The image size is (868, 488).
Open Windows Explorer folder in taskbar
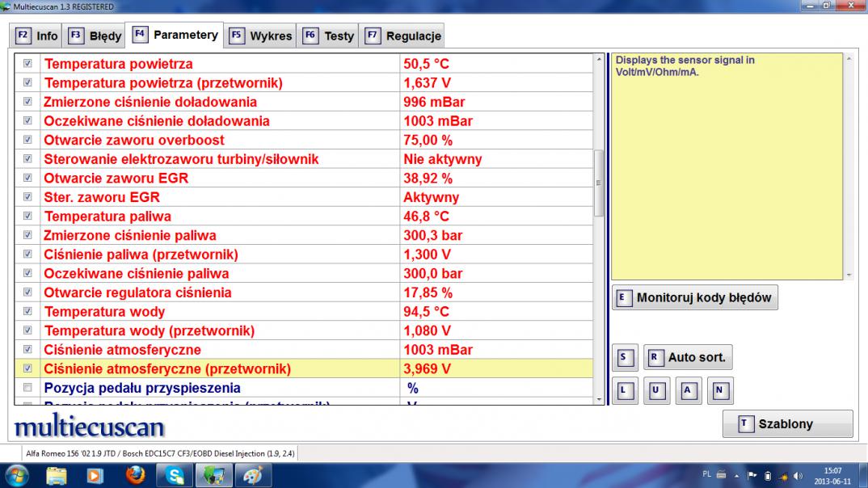click(57, 475)
